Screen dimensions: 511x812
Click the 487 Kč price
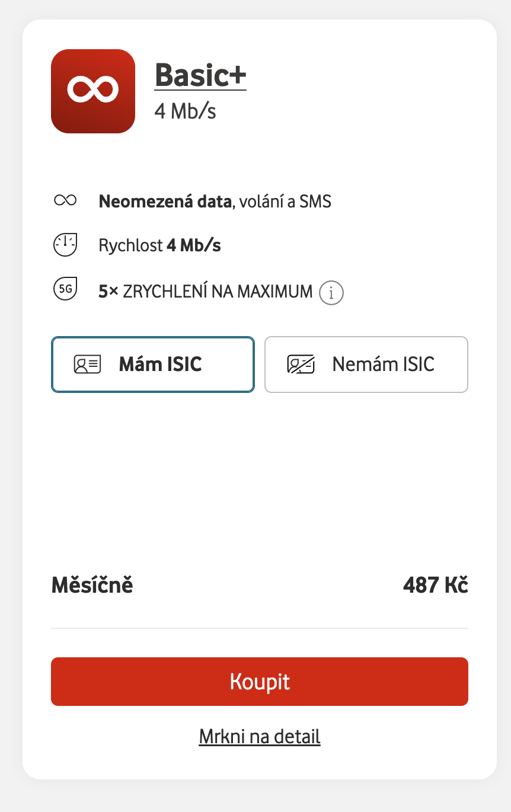click(435, 586)
